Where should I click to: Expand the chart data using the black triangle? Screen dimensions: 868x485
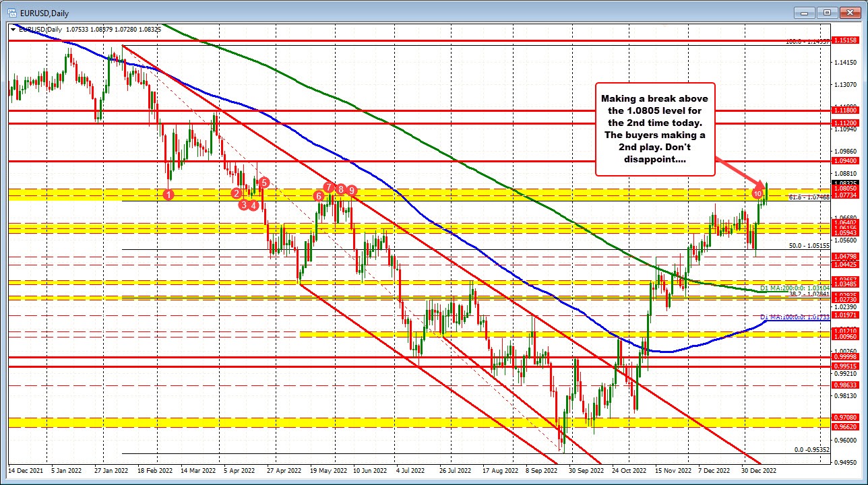point(13,30)
